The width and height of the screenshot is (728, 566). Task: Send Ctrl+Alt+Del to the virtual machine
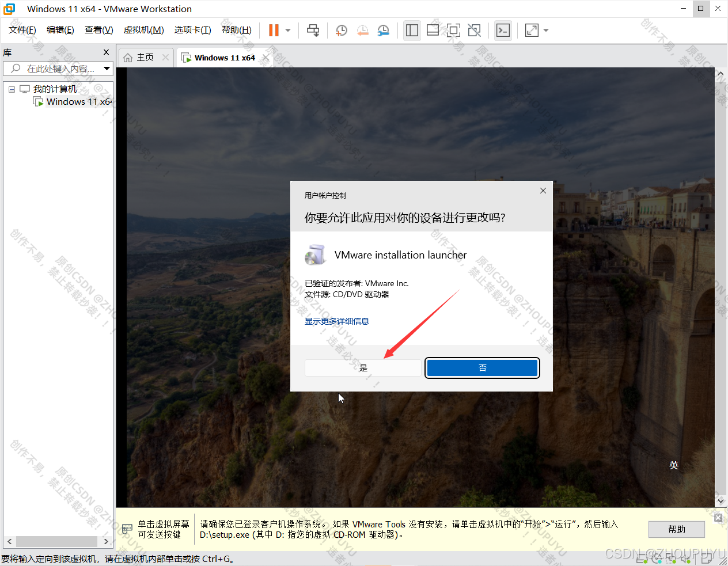pyautogui.click(x=313, y=30)
